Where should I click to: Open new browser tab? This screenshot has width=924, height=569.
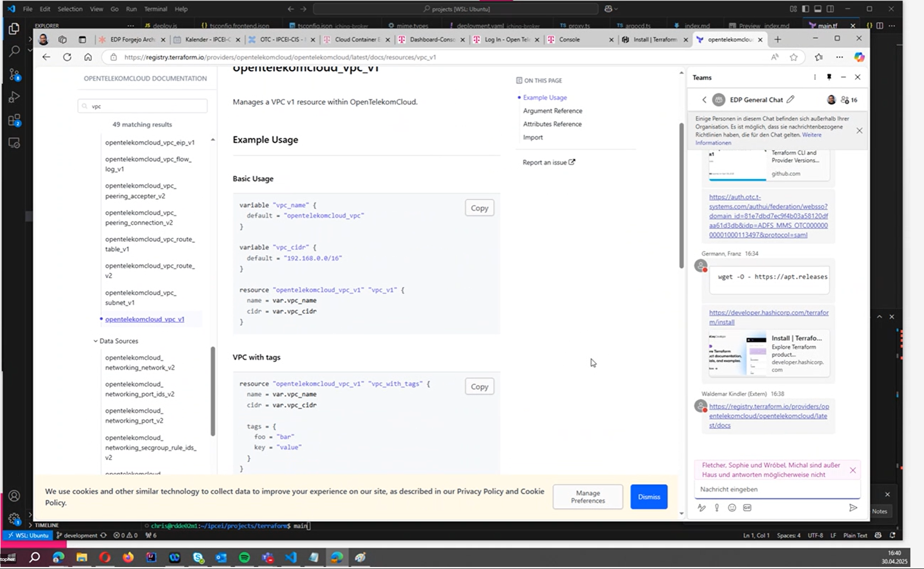coord(777,39)
